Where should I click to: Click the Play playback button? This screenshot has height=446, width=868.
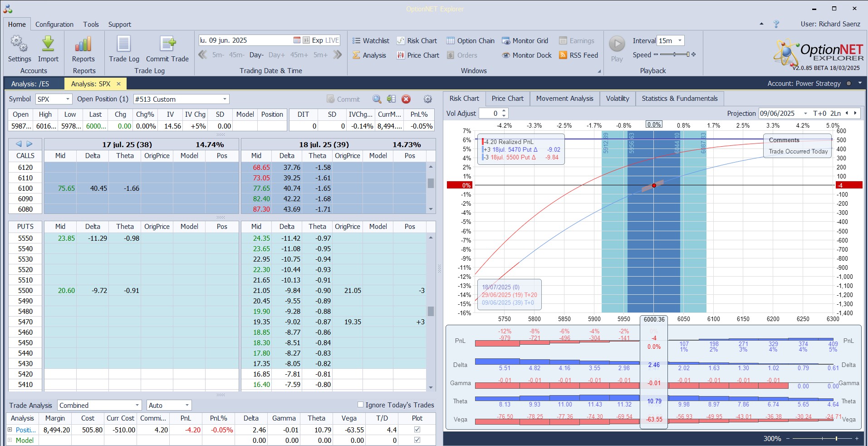pyautogui.click(x=617, y=45)
